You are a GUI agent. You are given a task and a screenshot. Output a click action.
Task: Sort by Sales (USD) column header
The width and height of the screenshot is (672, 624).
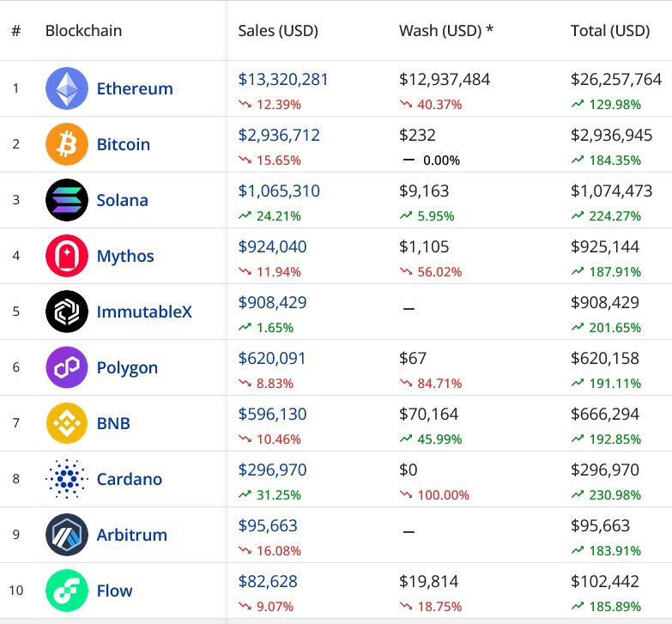[278, 31]
